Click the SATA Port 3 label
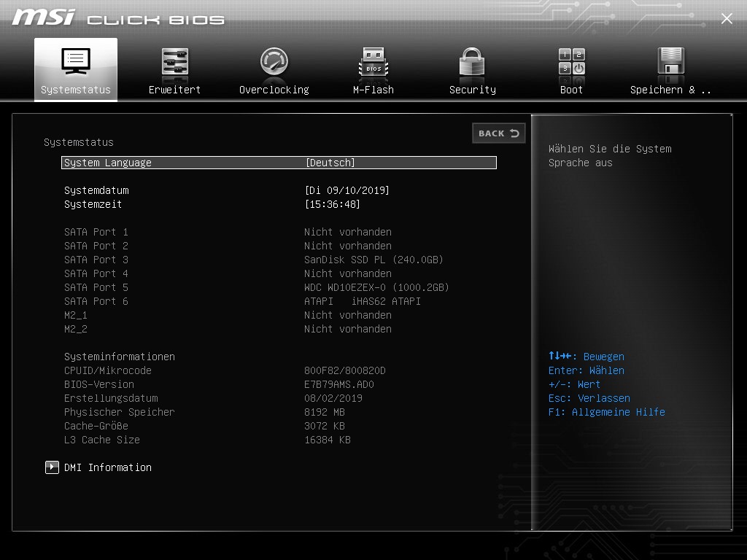Viewport: 747px width, 560px height. pyautogui.click(x=96, y=260)
